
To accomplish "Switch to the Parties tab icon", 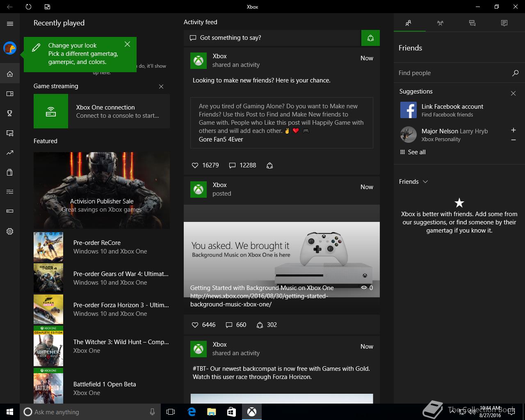I will pos(440,23).
